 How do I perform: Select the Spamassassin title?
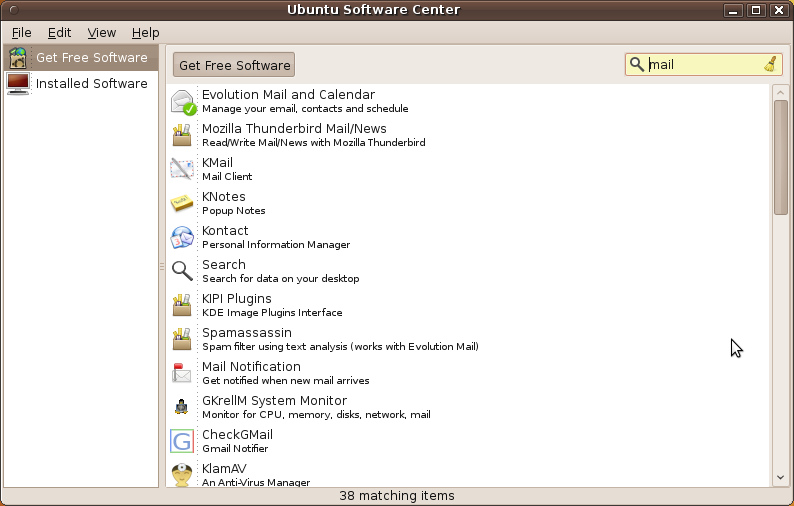247,333
